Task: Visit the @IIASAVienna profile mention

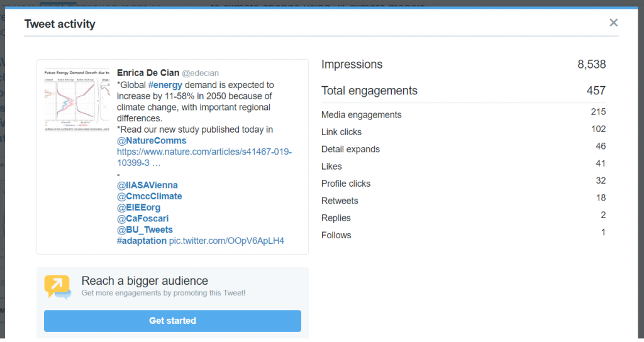Action: 147,185
